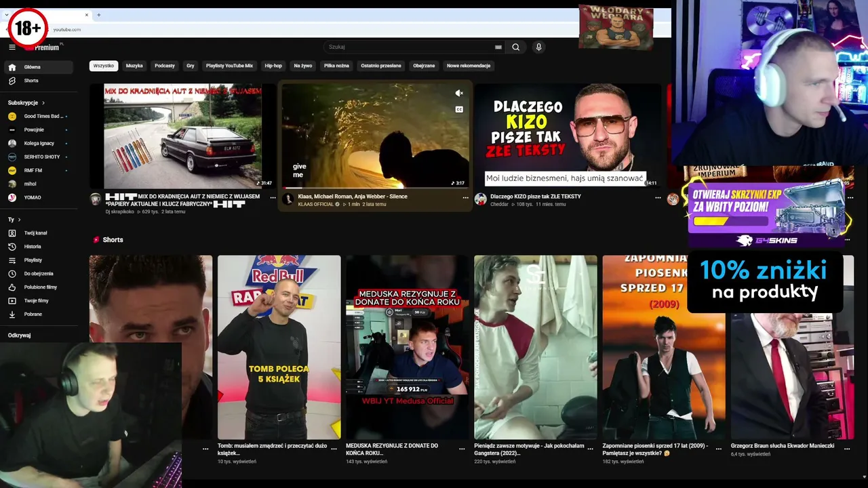The image size is (868, 488).
Task: Open a new browser tab with plus button
Action: coord(98,15)
